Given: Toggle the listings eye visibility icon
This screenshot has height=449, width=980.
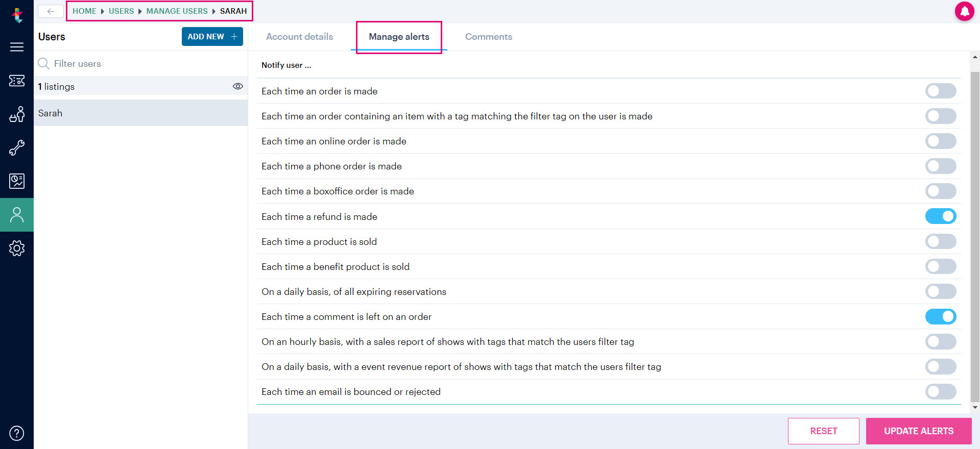Looking at the screenshot, I should 237,86.
